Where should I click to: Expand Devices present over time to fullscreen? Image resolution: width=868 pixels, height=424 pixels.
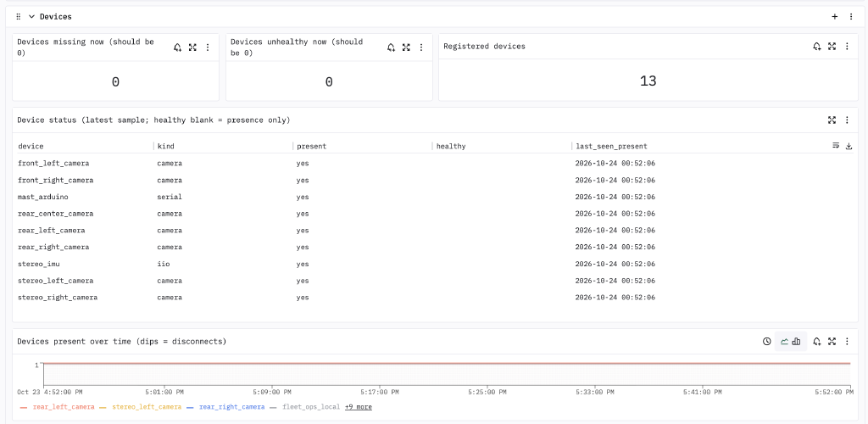click(832, 342)
